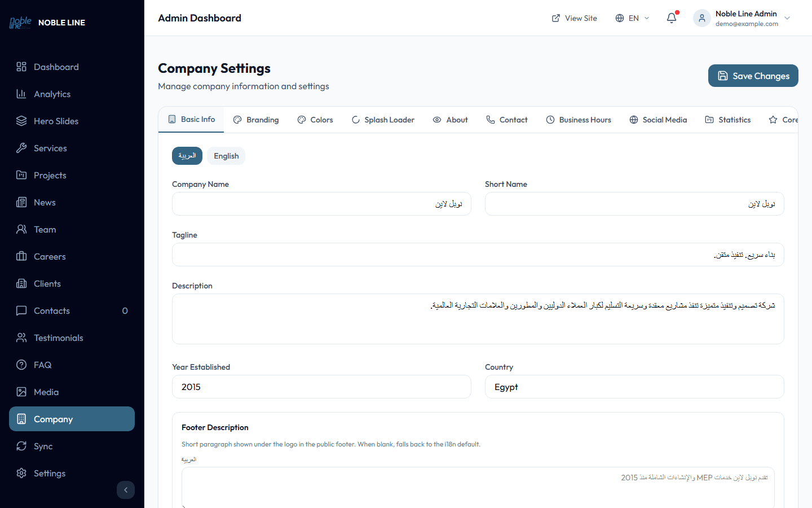Select the Basic Info tab

point(191,120)
